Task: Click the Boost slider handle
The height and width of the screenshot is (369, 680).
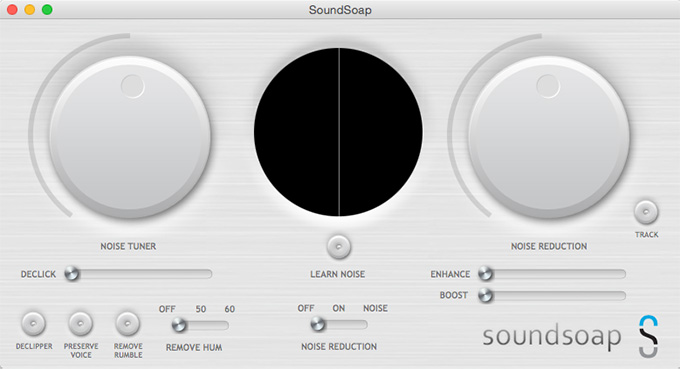Action: 486,295
